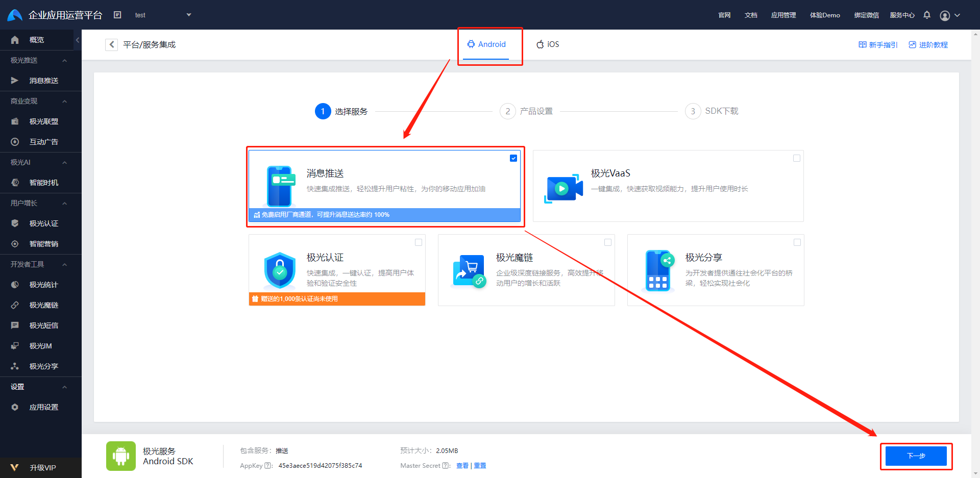Expand the account dropdown chevron
Viewport: 980px width, 478px height.
coord(958,15)
